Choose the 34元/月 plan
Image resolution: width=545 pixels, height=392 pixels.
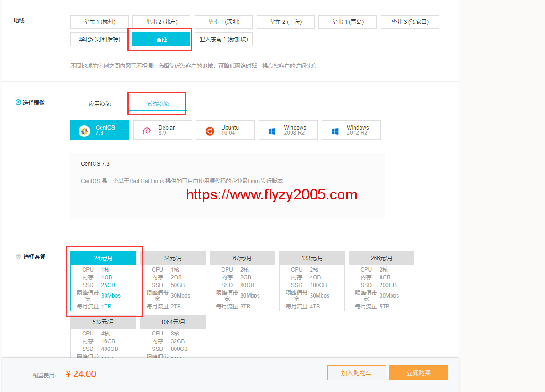coord(173,281)
